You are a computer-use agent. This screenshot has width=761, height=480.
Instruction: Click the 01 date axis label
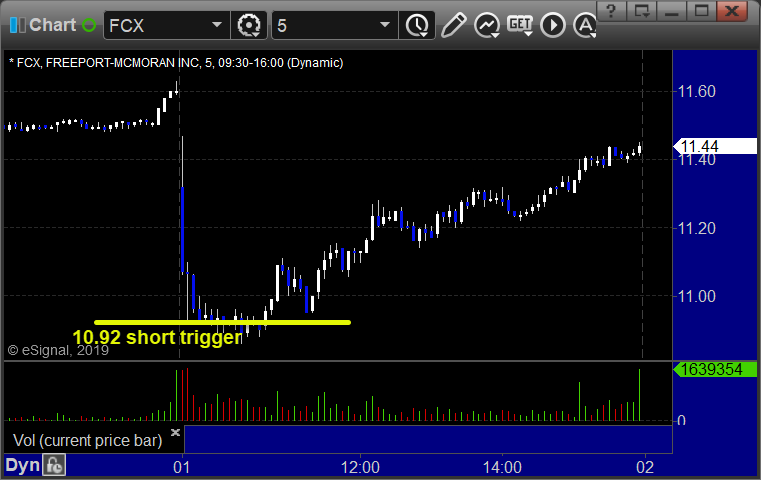[x=182, y=467]
